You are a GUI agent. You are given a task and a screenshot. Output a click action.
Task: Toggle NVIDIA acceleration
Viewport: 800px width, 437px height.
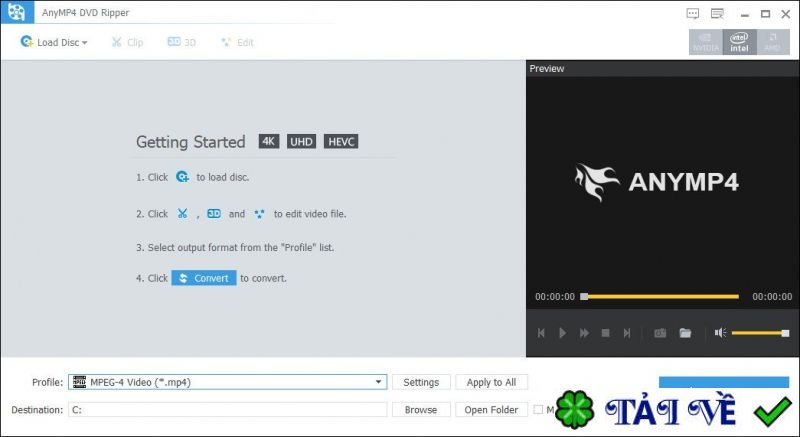[x=706, y=42]
